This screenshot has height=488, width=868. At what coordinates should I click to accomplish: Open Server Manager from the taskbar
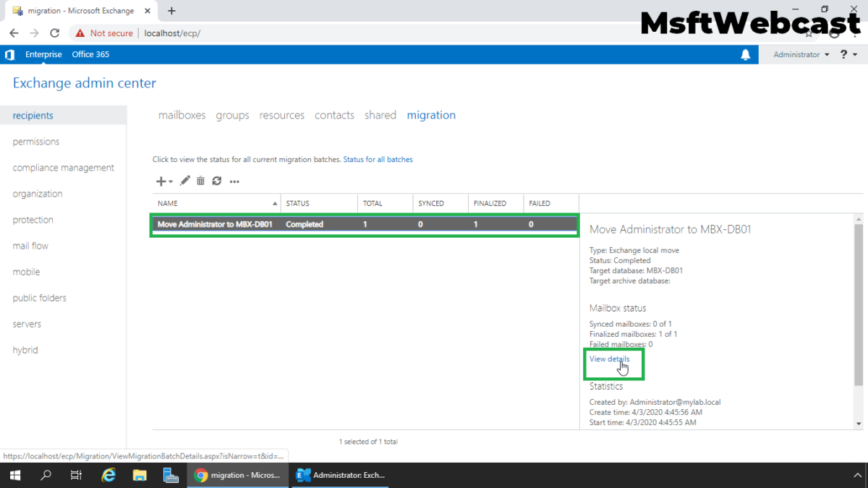pos(171,475)
